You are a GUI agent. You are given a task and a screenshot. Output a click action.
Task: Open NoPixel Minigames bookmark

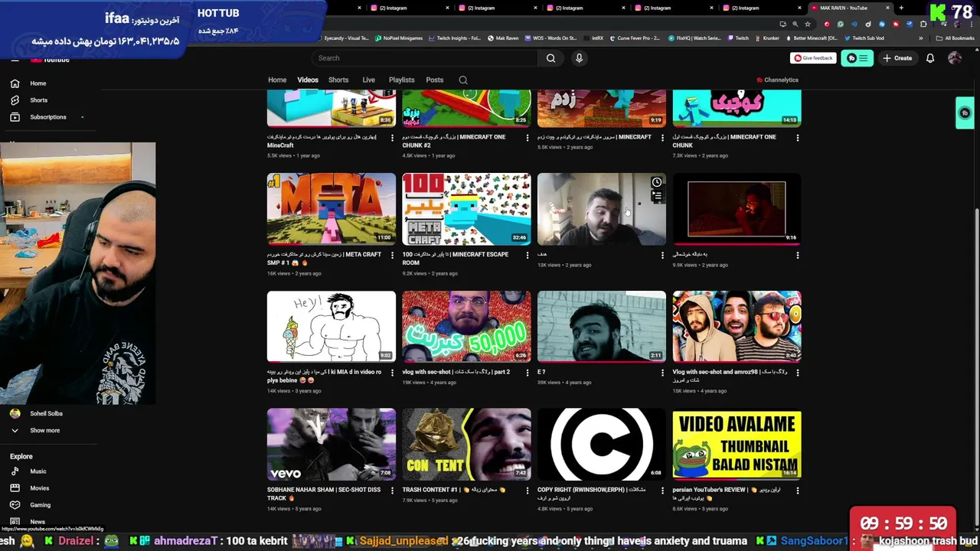click(399, 38)
